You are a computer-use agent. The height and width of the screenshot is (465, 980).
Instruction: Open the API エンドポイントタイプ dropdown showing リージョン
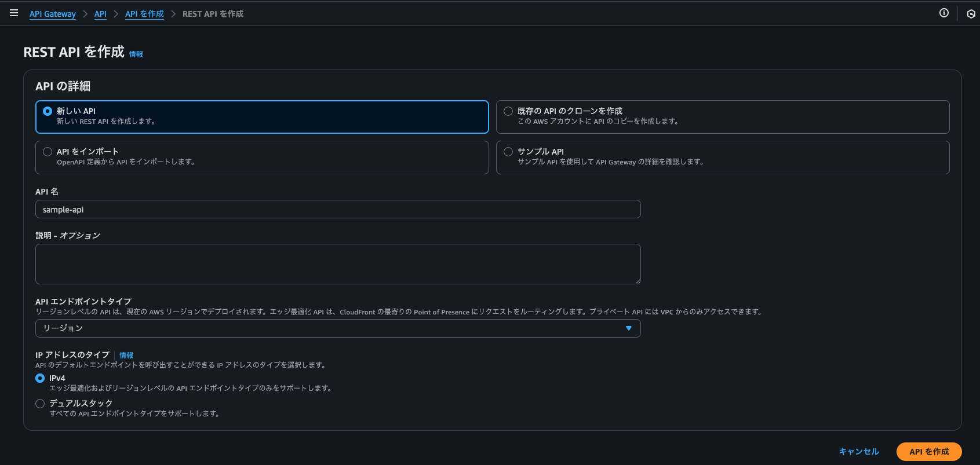point(338,328)
